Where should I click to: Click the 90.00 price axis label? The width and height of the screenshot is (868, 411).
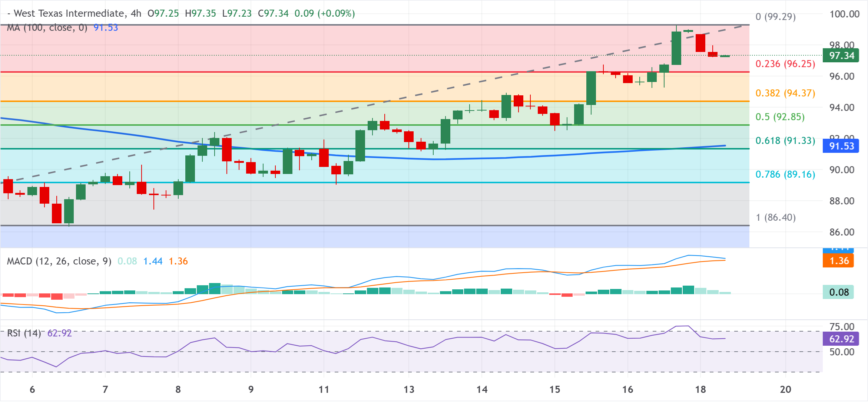842,170
